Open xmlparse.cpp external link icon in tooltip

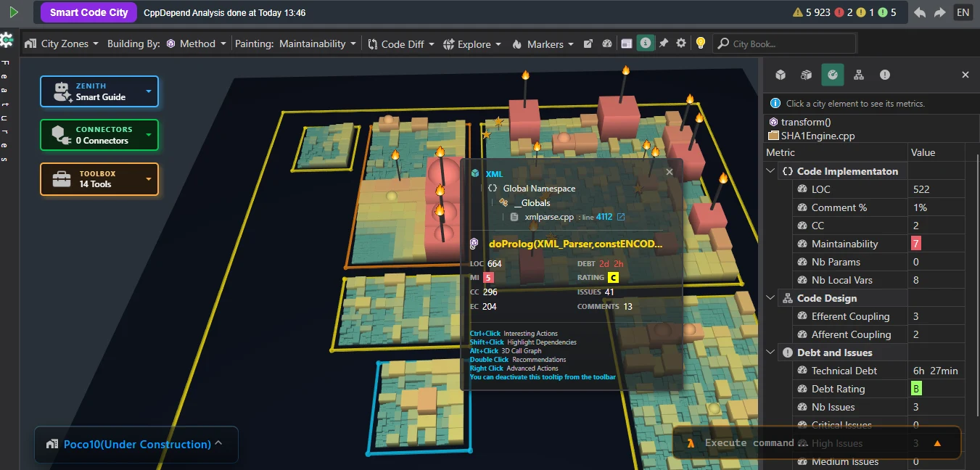click(621, 217)
